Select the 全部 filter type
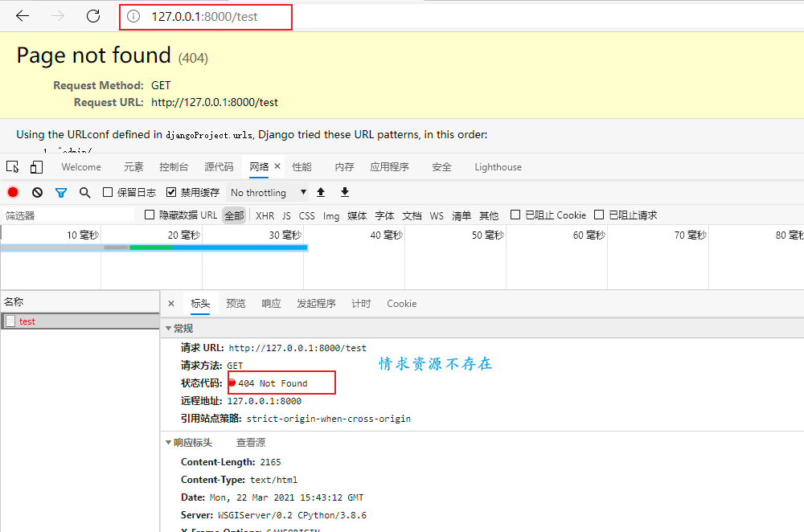804x532 pixels. 234,215
